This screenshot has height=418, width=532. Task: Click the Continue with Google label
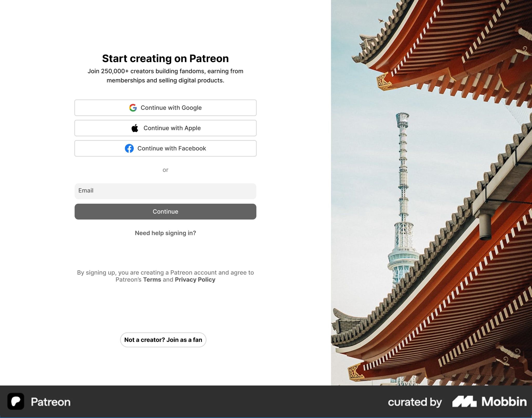click(171, 108)
